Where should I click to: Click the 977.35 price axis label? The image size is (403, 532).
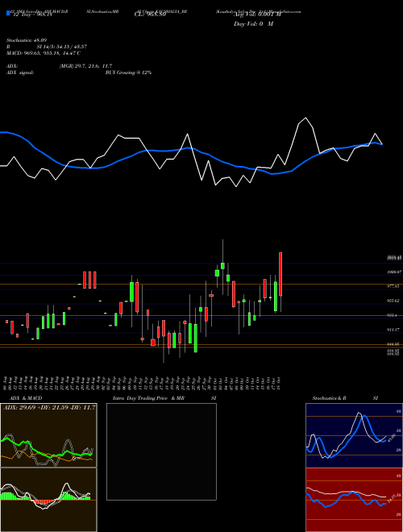click(x=393, y=286)
